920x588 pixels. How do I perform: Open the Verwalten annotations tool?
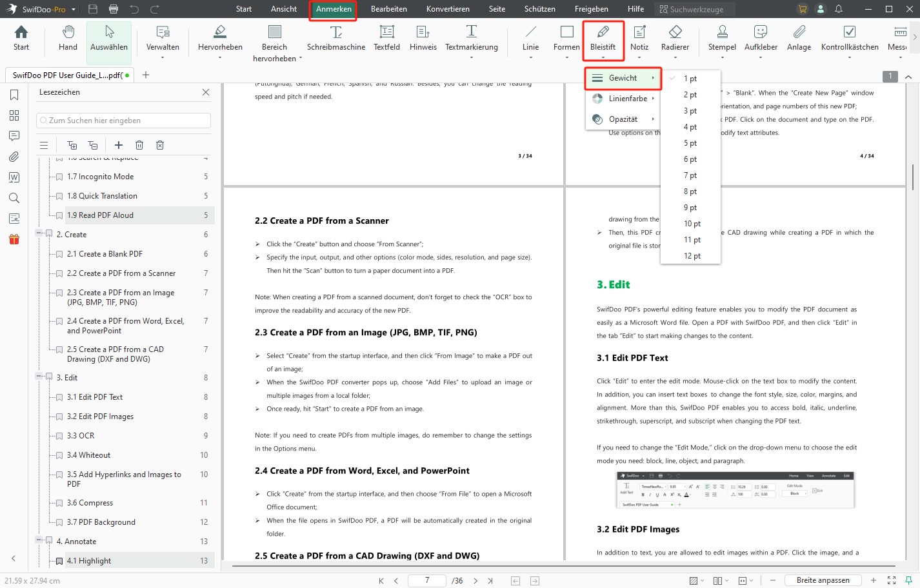pyautogui.click(x=163, y=42)
